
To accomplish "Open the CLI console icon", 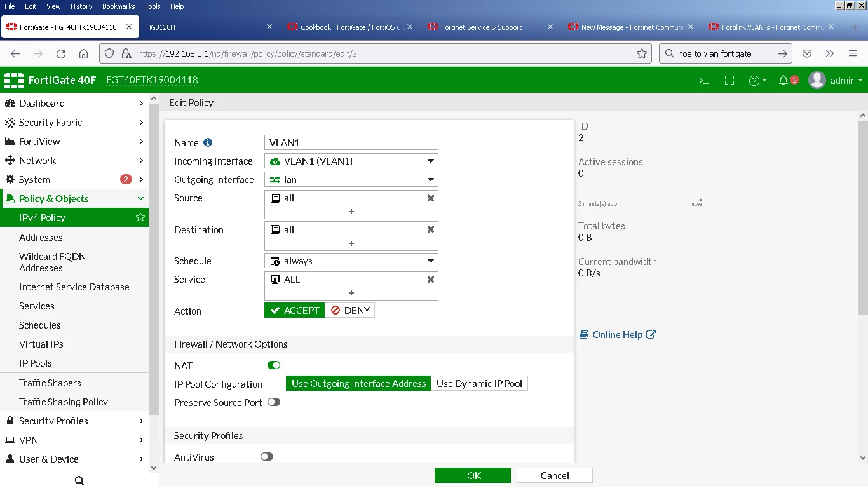I will pyautogui.click(x=703, y=81).
